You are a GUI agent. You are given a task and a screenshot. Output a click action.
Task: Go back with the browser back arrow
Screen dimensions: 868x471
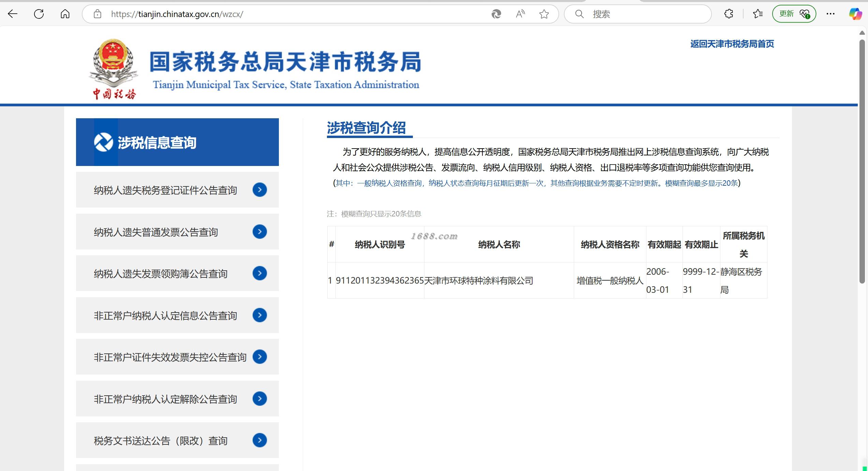(x=13, y=14)
